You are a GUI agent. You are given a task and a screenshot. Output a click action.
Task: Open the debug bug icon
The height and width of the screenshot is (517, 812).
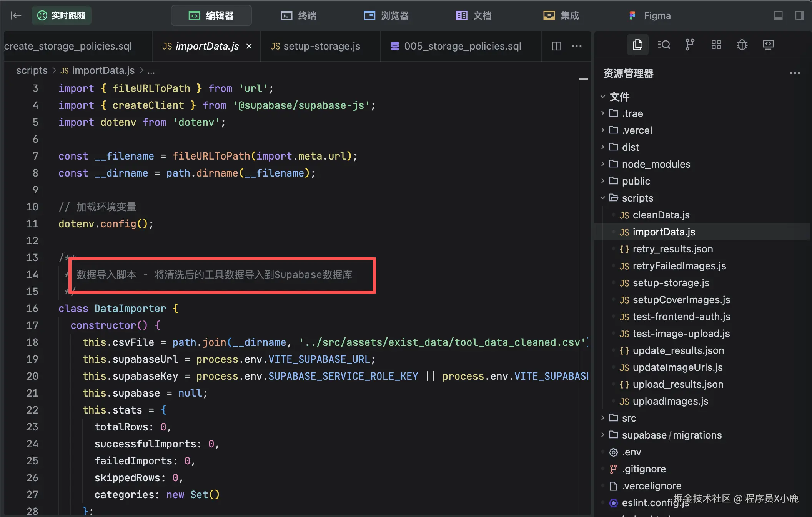tap(742, 45)
